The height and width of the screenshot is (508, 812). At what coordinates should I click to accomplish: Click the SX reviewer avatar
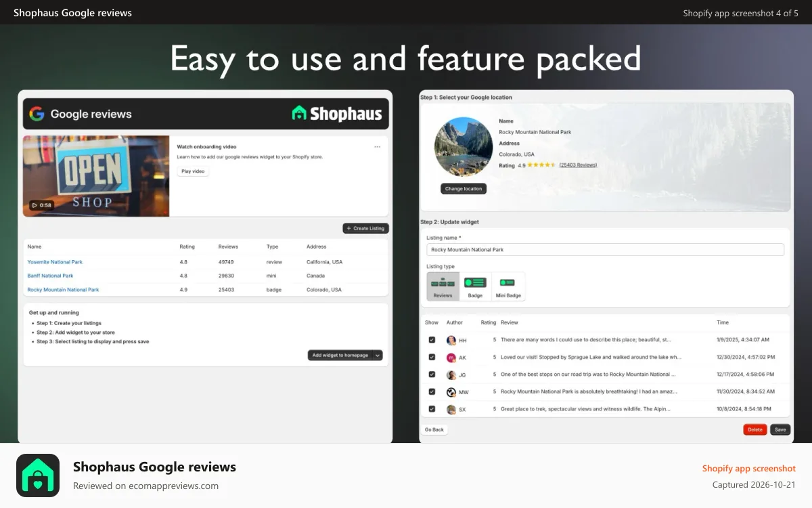coord(451,410)
